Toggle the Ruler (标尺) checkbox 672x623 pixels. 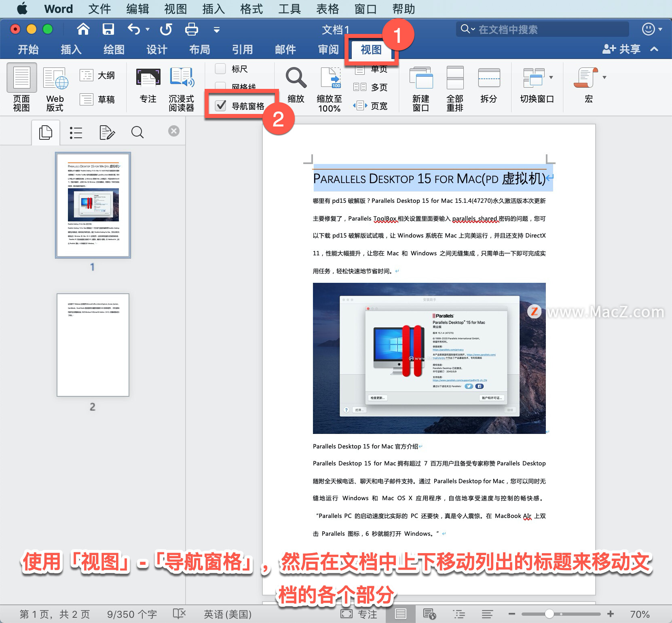coord(220,69)
